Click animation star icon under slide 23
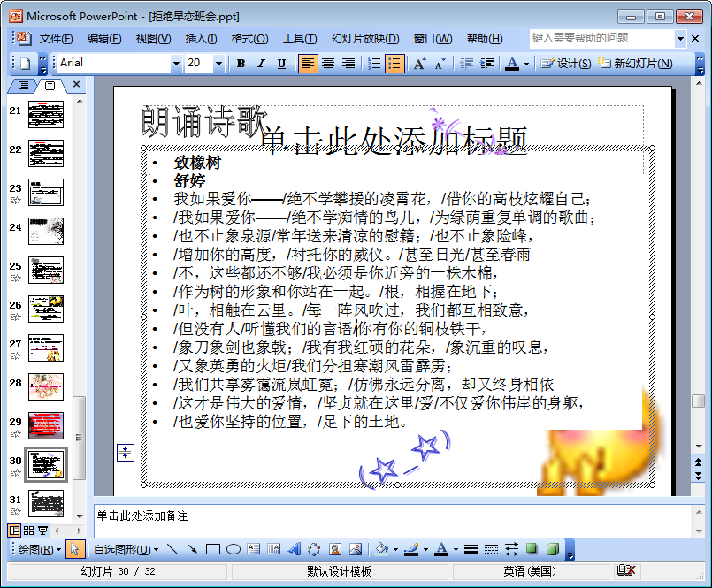This screenshot has height=588, width=712. (15, 200)
